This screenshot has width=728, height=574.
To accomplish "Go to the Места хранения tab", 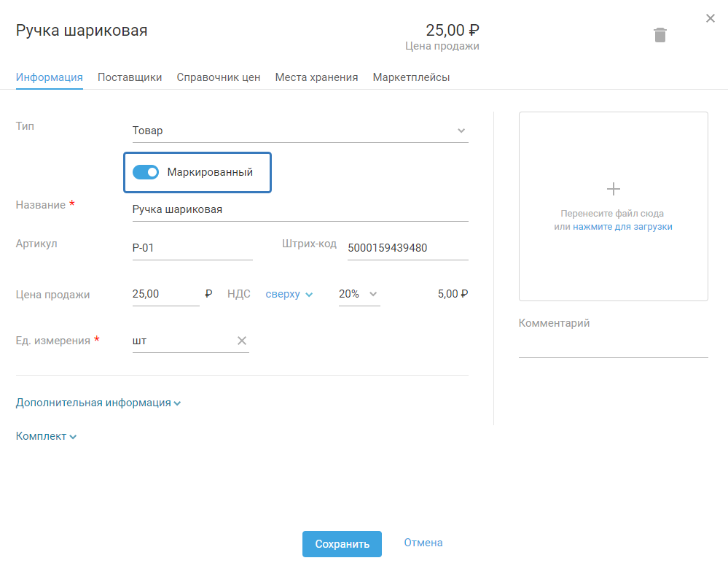I will (x=316, y=77).
